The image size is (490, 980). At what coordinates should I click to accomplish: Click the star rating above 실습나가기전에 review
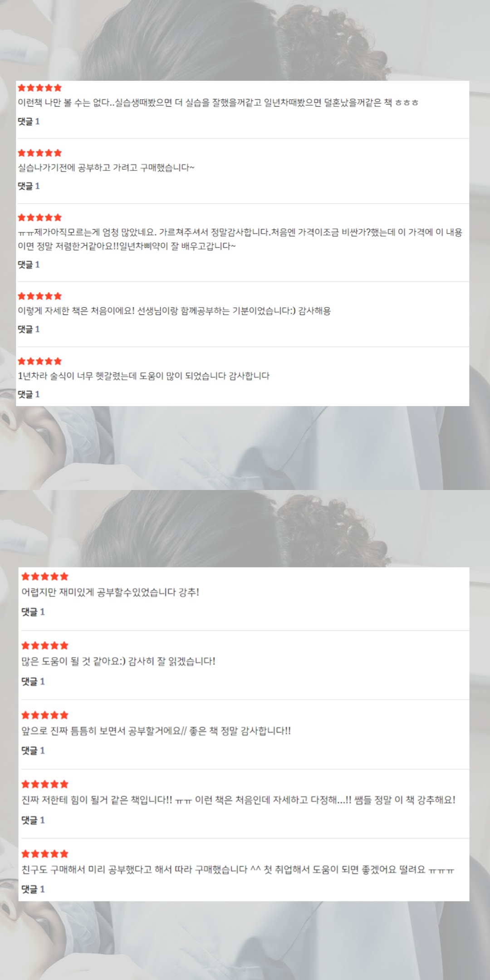39,153
